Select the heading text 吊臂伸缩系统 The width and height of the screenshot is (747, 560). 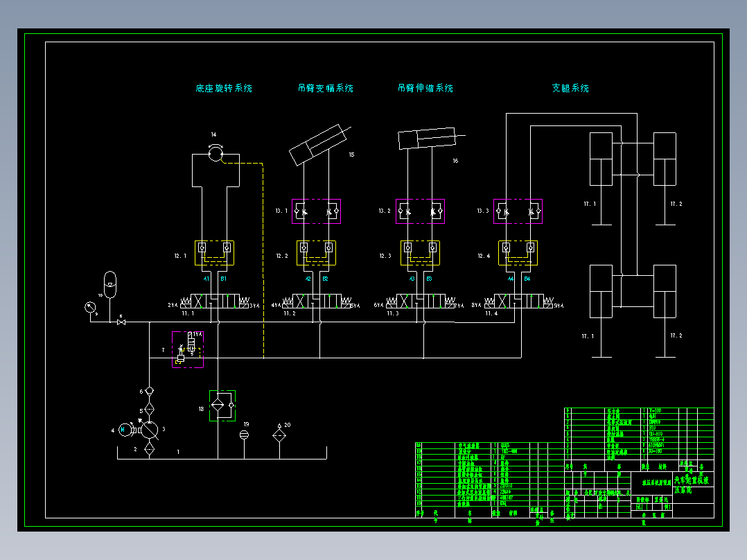tap(425, 88)
